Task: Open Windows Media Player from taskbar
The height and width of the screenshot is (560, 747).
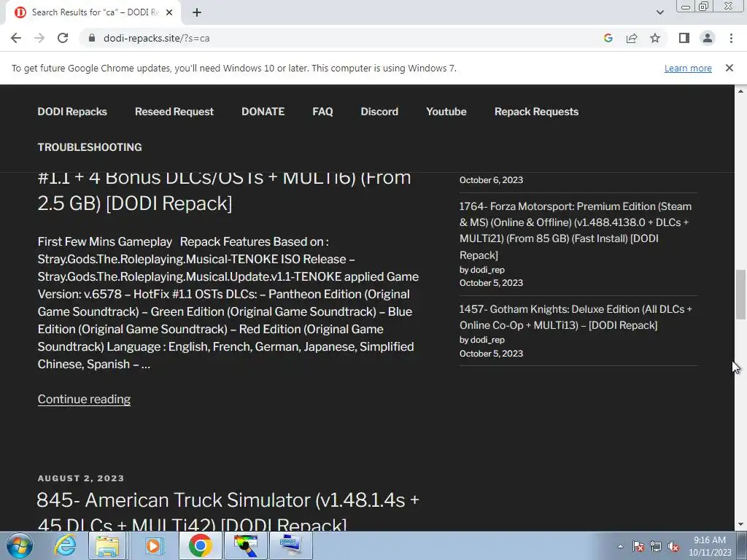Action: click(153, 545)
